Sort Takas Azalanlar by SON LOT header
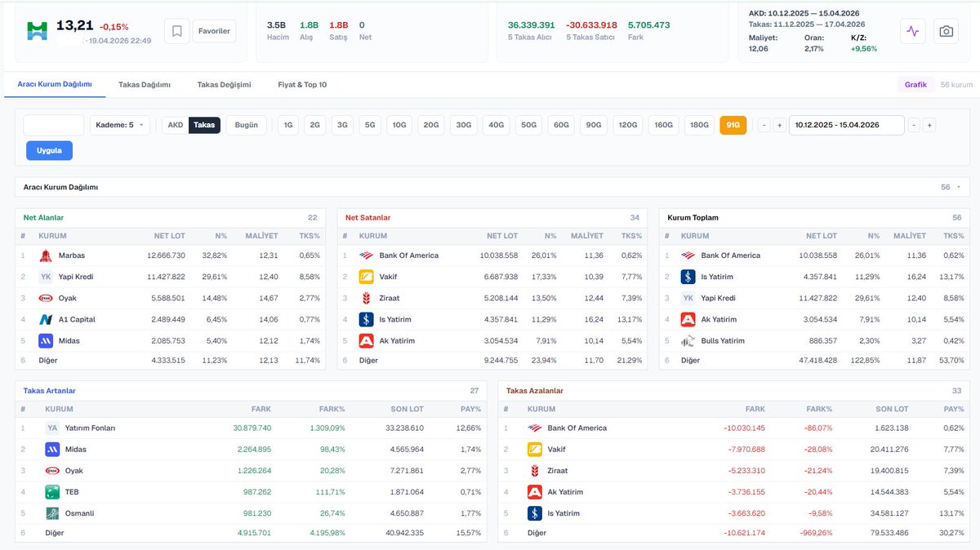 click(x=892, y=409)
